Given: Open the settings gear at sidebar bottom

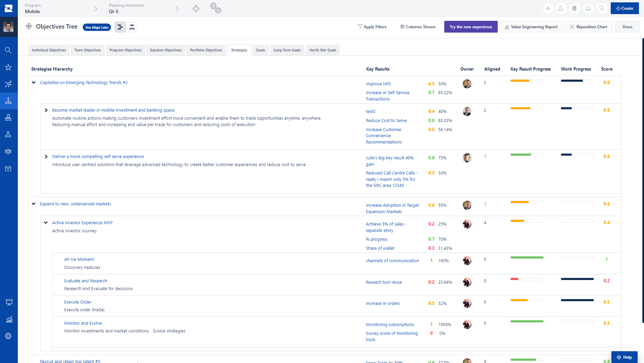Looking at the screenshot, I should 8,336.
